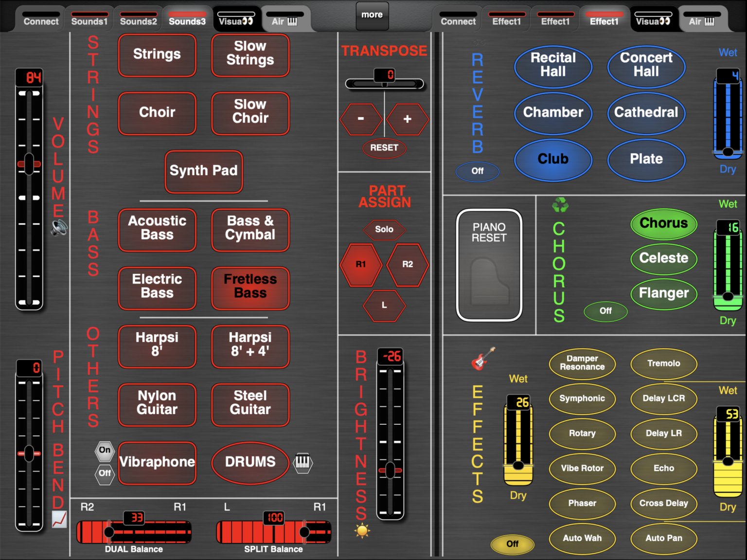Click the Brightness slider handle
This screenshot has height=560, width=747.
390,470
